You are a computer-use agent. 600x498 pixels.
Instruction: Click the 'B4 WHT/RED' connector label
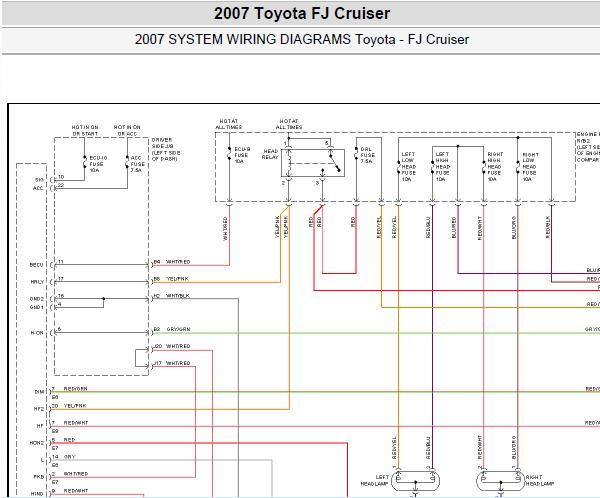172,262
